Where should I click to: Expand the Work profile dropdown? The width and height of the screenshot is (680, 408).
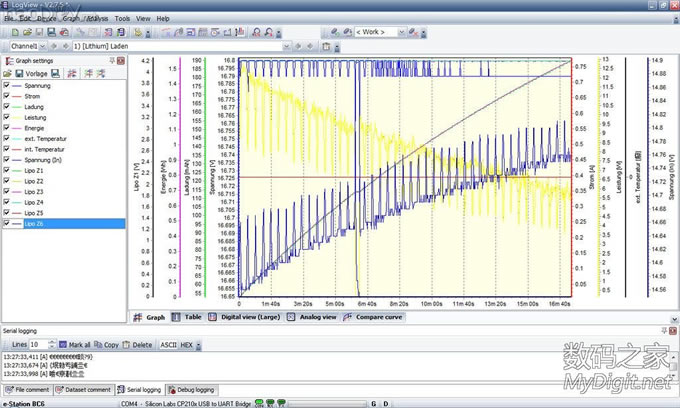(x=401, y=32)
